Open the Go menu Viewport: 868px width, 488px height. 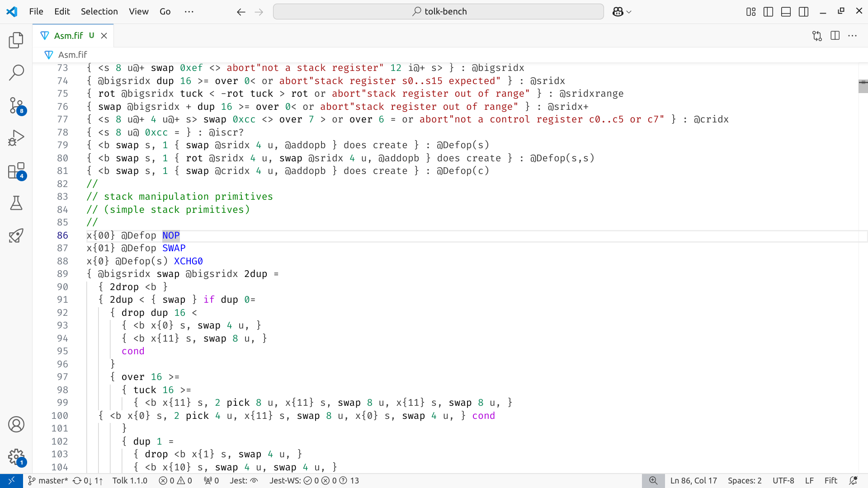(x=165, y=12)
